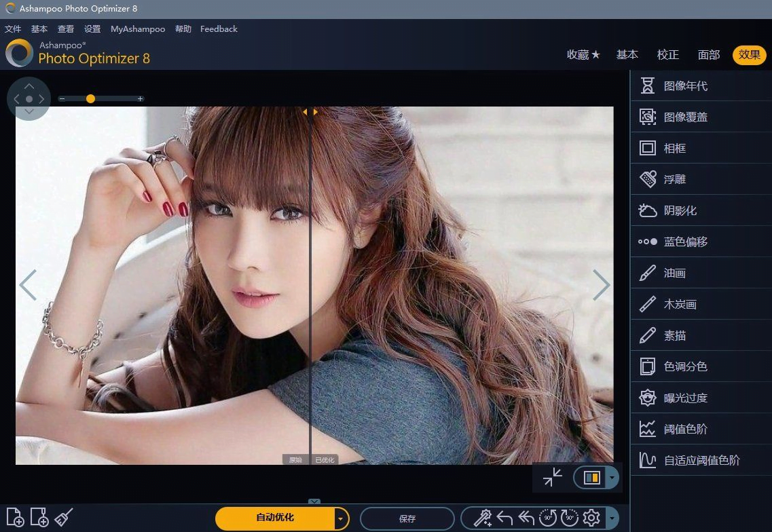Switch to the 基本 tab beside 校正

coord(627,55)
